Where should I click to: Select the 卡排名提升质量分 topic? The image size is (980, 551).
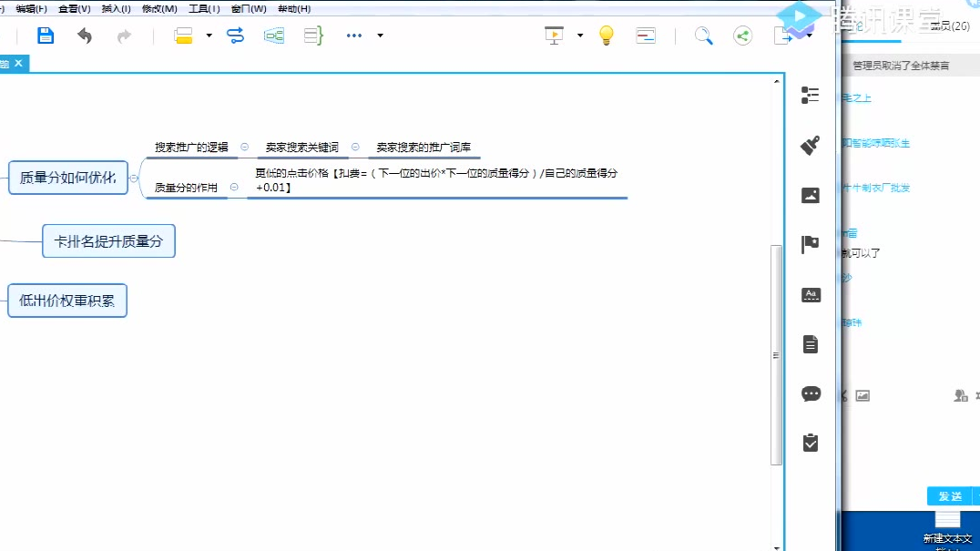pos(108,241)
